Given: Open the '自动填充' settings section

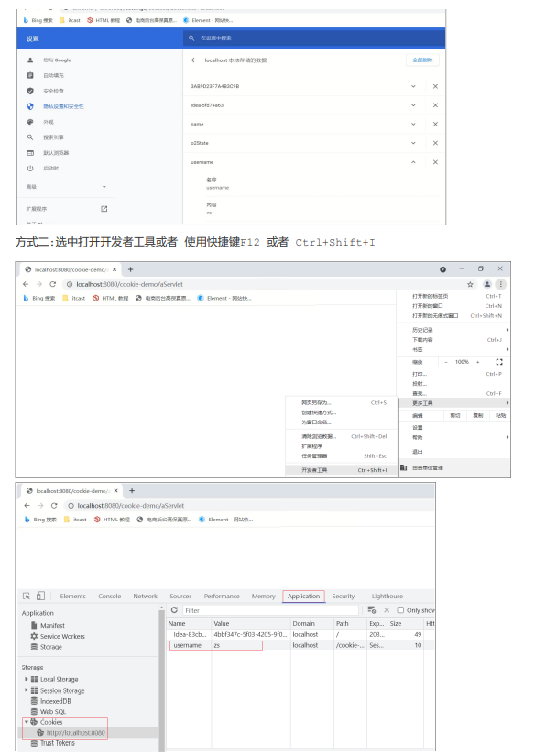Looking at the screenshot, I should tap(53, 76).
